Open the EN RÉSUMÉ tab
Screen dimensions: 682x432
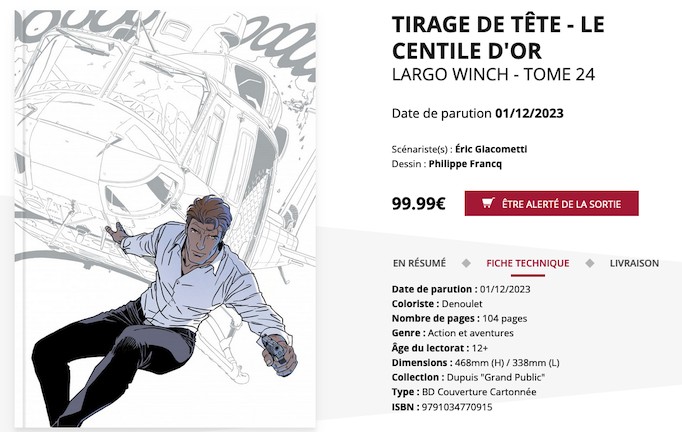point(419,263)
